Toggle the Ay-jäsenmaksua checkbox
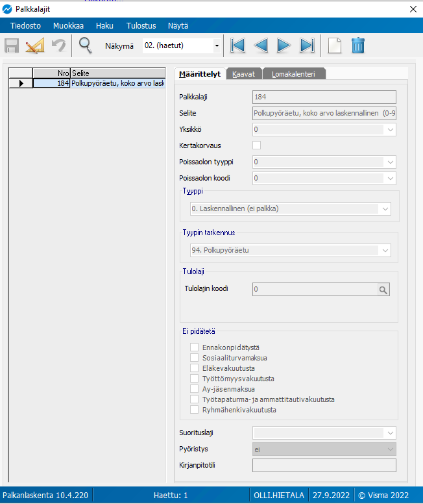 [x=195, y=389]
